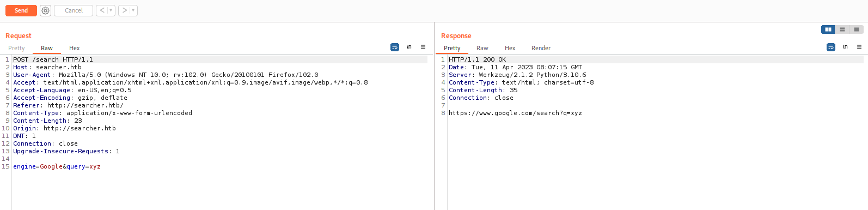This screenshot has width=868, height=210.
Task: Go back to previous request arrow
Action: click(102, 10)
